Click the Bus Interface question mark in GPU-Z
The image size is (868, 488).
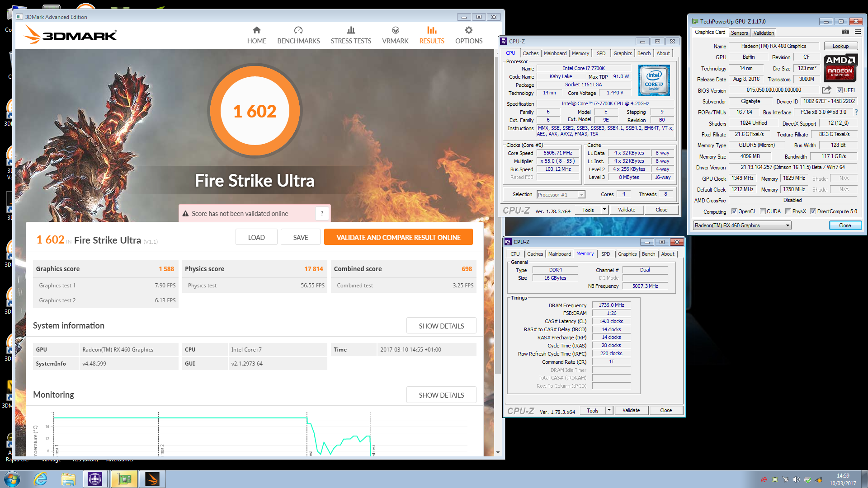click(856, 112)
